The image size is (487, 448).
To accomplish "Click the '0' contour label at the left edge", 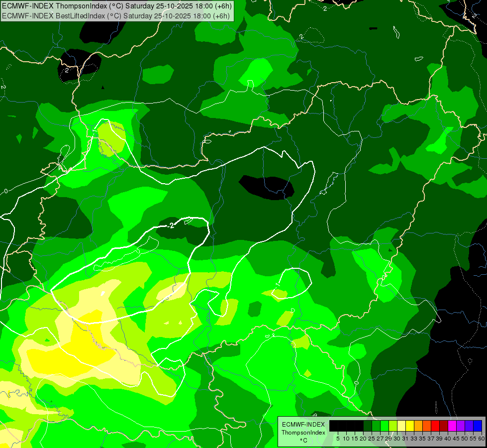I will point(5,191).
